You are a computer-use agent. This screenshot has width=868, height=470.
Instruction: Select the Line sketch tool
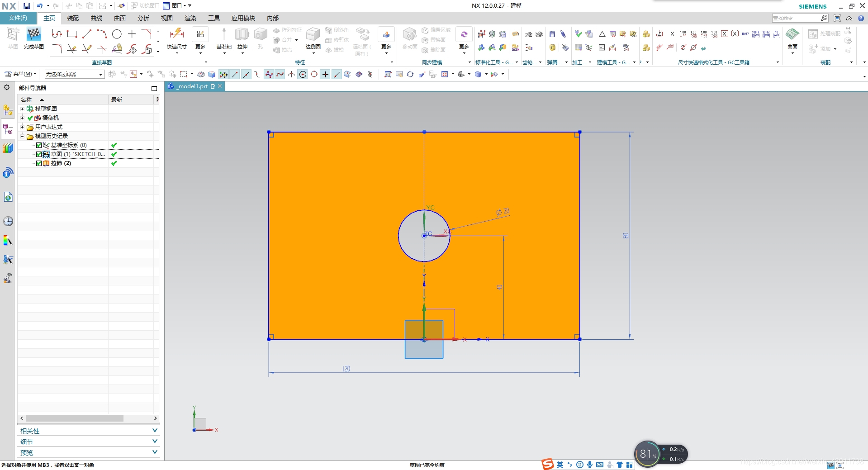pos(87,34)
